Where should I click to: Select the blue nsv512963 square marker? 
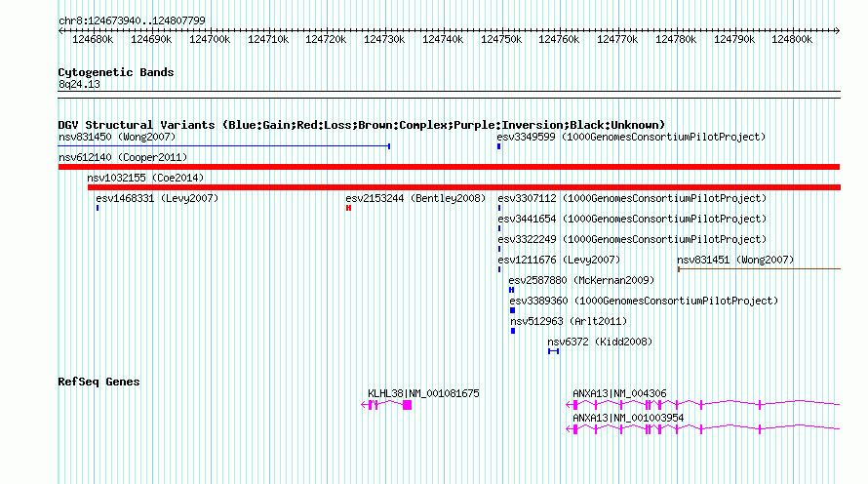tap(513, 331)
